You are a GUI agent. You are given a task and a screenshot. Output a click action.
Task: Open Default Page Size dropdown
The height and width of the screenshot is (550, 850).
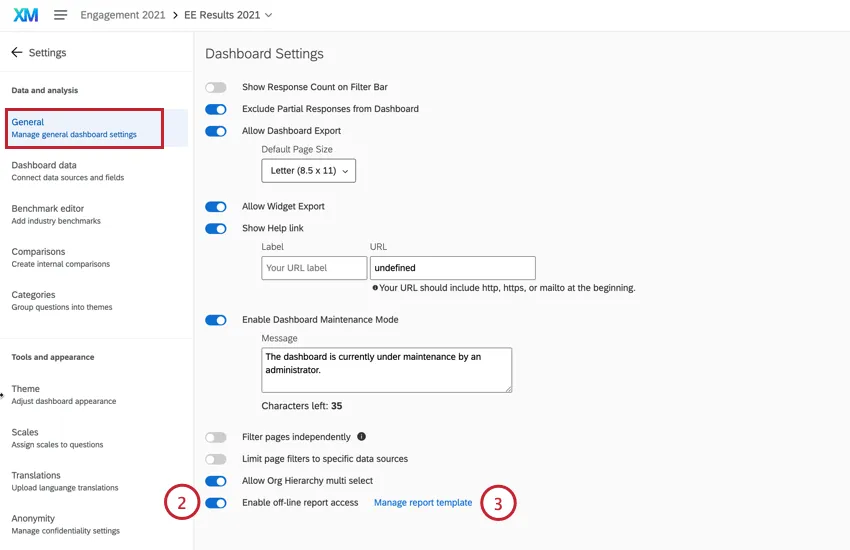click(x=309, y=171)
